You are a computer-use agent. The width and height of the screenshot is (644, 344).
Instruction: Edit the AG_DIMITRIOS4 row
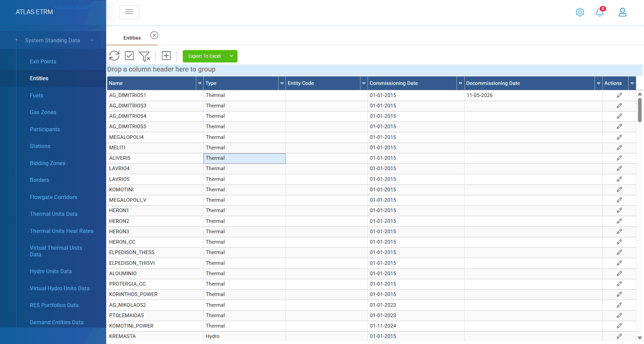tap(619, 116)
